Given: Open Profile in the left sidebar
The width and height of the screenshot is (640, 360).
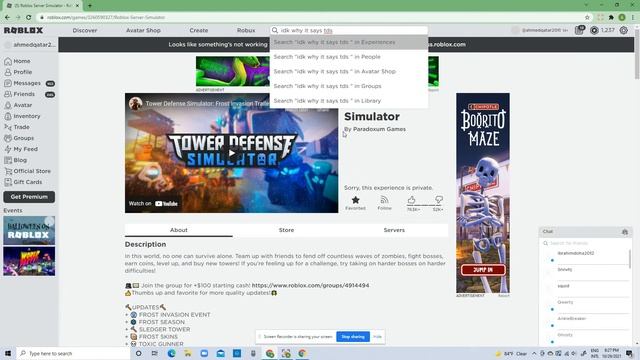Looking at the screenshot, I should click(22, 72).
